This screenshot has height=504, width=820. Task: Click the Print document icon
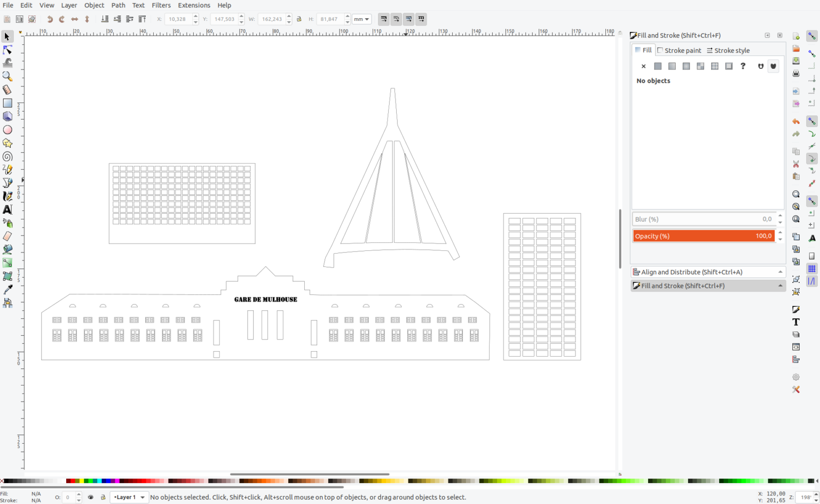796,73
